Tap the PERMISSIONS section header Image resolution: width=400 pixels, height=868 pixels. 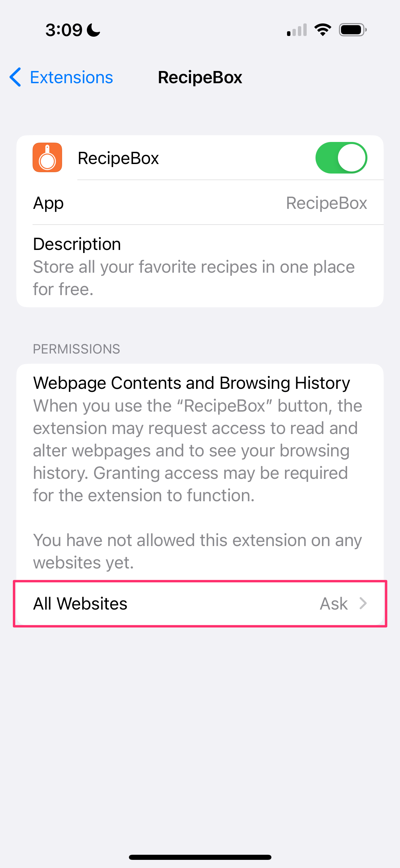(x=77, y=349)
